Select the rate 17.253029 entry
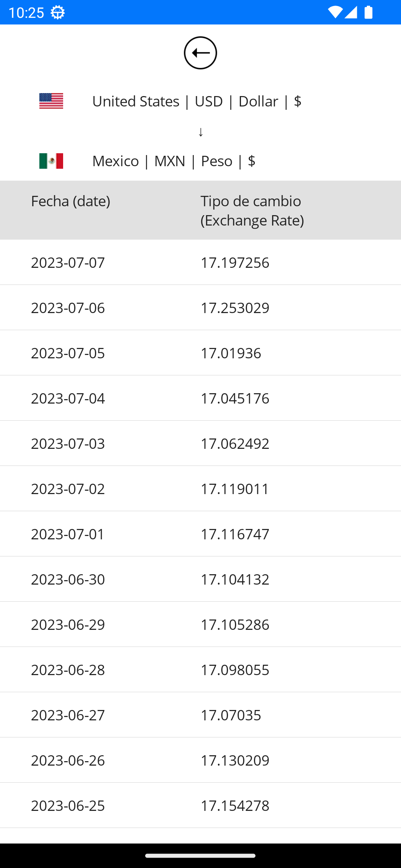 click(235, 308)
